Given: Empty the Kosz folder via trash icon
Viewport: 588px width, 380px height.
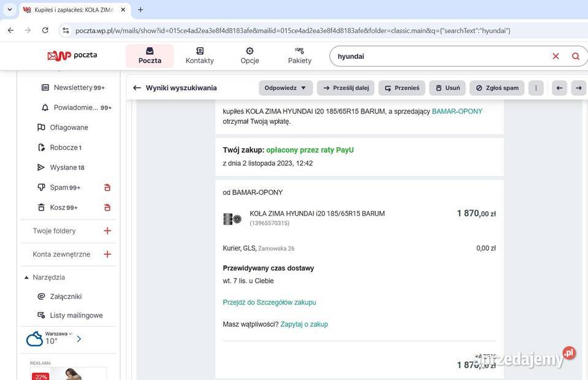Looking at the screenshot, I should 107,207.
